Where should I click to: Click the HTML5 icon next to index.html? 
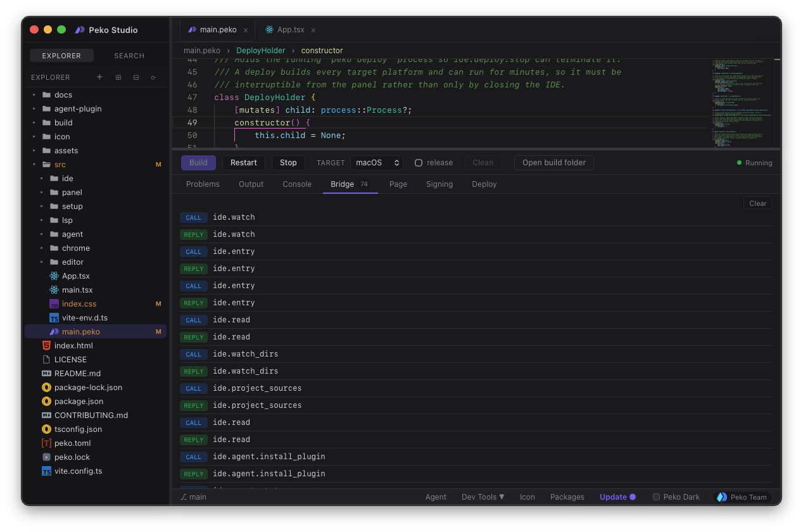tap(46, 346)
